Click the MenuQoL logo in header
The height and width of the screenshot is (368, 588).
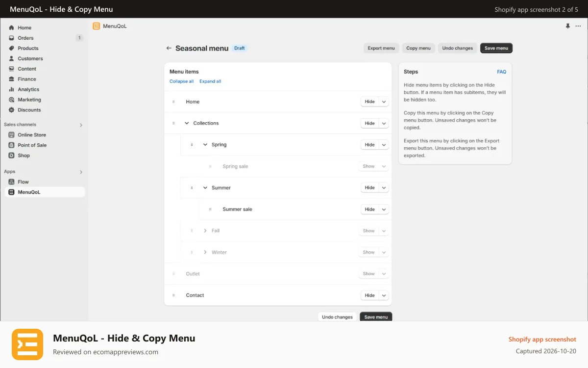pyautogui.click(x=97, y=26)
